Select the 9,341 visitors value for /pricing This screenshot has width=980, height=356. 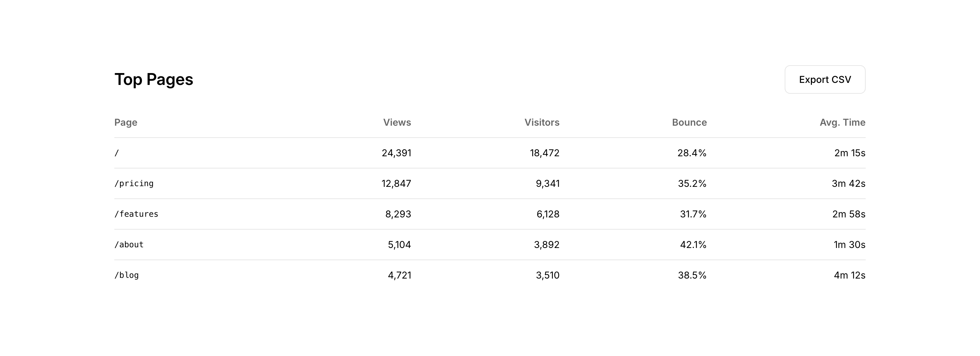point(548,183)
